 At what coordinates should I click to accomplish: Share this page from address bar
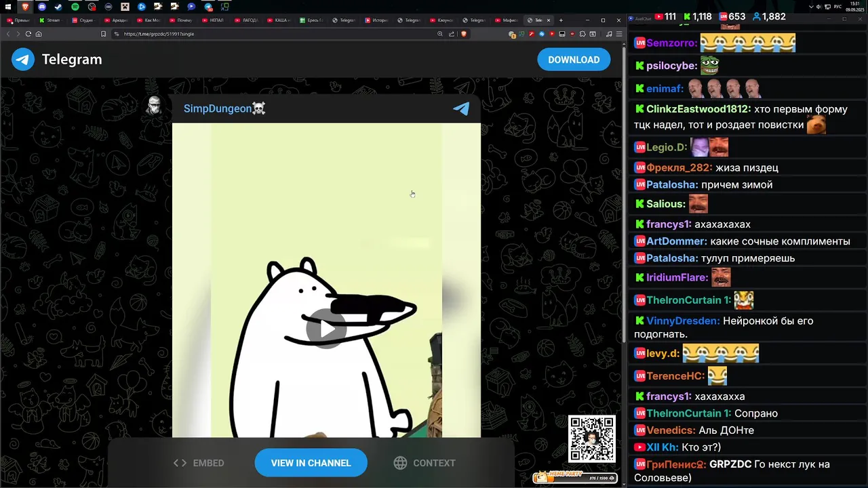452,34
